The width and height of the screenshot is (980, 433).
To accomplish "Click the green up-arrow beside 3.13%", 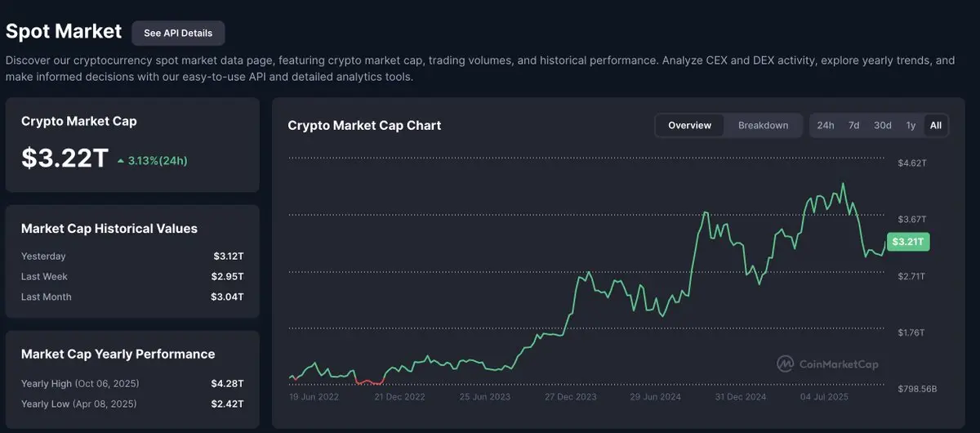I will pyautogui.click(x=121, y=161).
